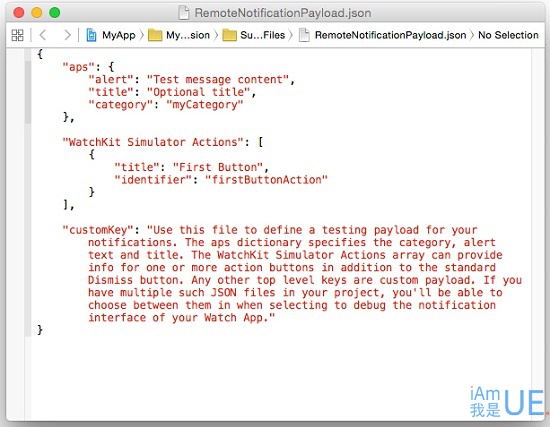Image resolution: width=550 pixels, height=427 pixels.
Task: Click the Su...Files folder icon
Action: coord(229,35)
